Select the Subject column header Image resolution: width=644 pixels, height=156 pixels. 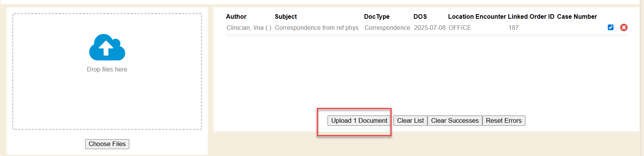pyautogui.click(x=286, y=17)
